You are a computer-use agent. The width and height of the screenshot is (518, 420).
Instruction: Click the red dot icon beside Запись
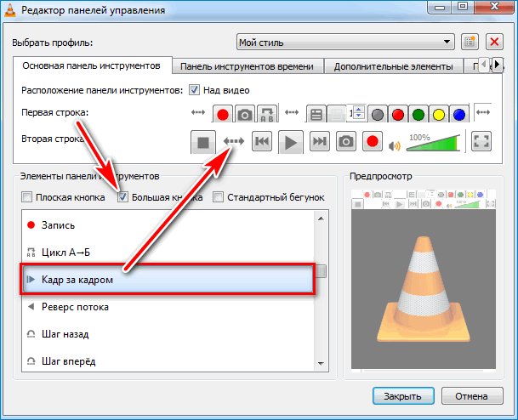click(x=31, y=225)
